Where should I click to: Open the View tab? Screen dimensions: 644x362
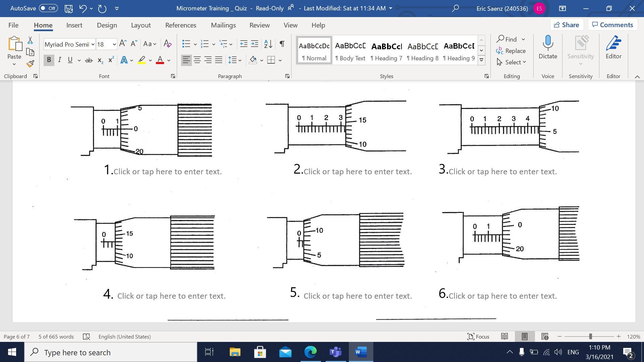tap(290, 25)
